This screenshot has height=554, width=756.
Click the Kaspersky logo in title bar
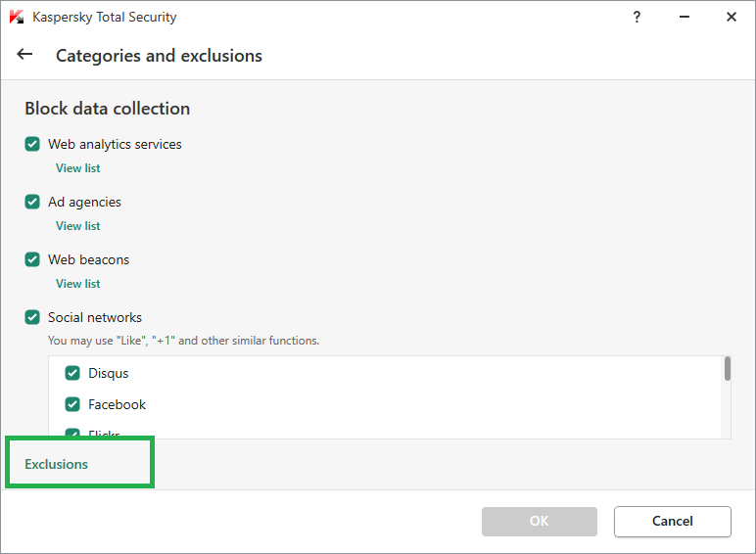(x=17, y=18)
